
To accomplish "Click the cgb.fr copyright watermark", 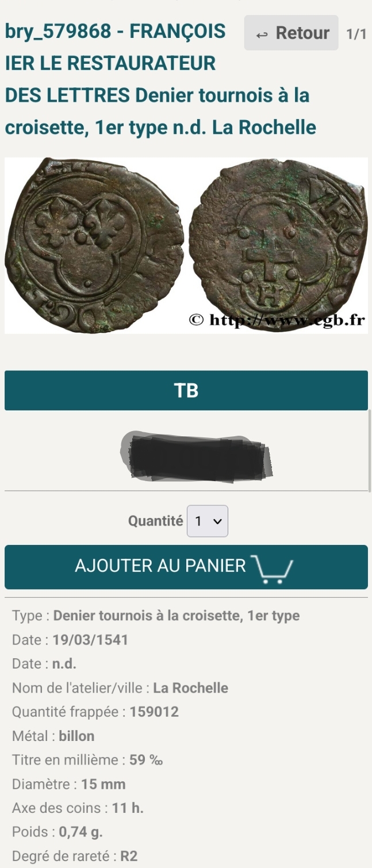I will [x=278, y=320].
